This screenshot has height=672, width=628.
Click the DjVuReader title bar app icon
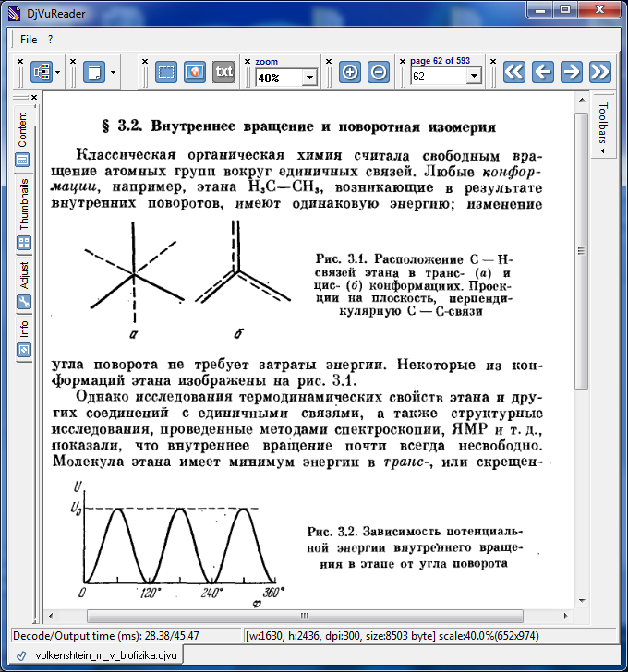coord(15,14)
